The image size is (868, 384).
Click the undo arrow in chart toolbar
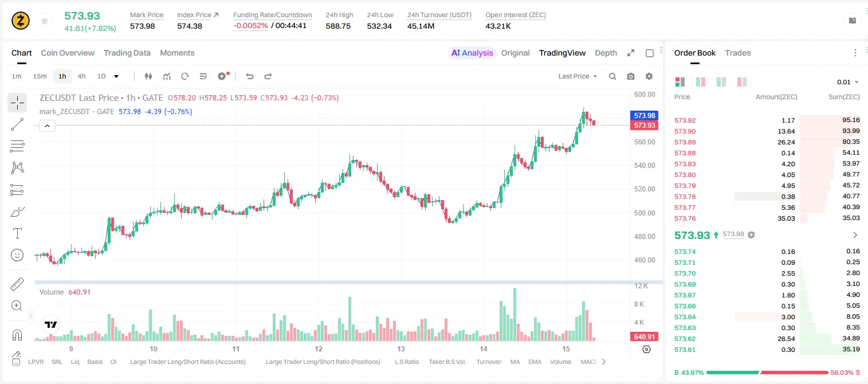click(249, 76)
